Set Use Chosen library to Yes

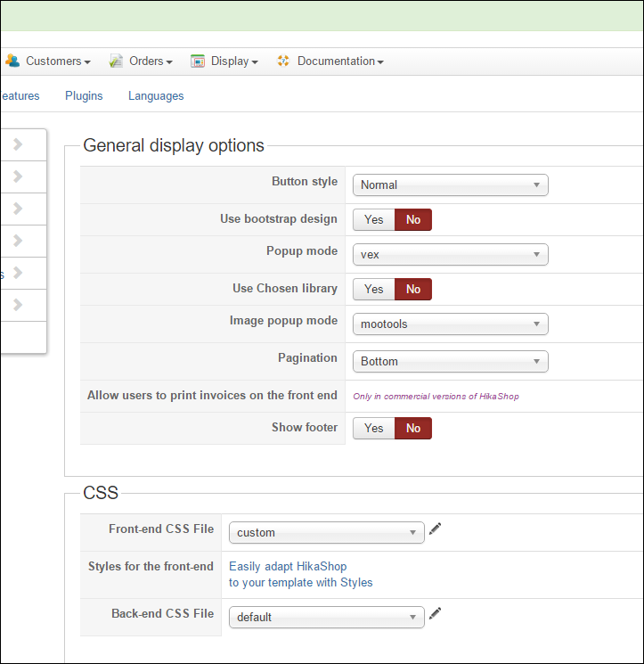pyautogui.click(x=374, y=289)
